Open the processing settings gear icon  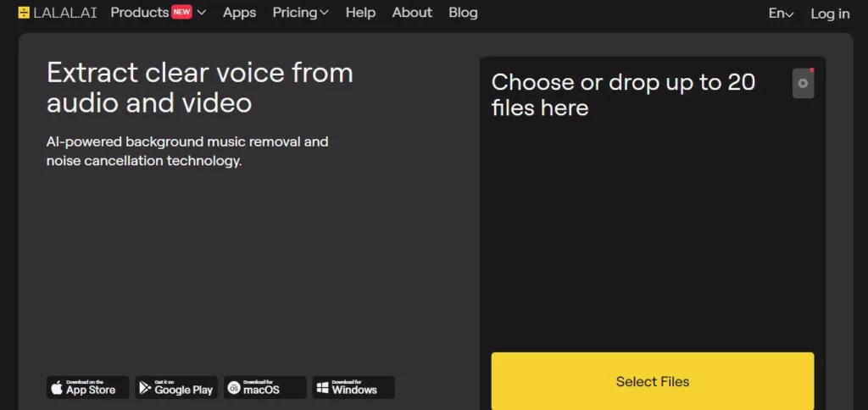(804, 84)
